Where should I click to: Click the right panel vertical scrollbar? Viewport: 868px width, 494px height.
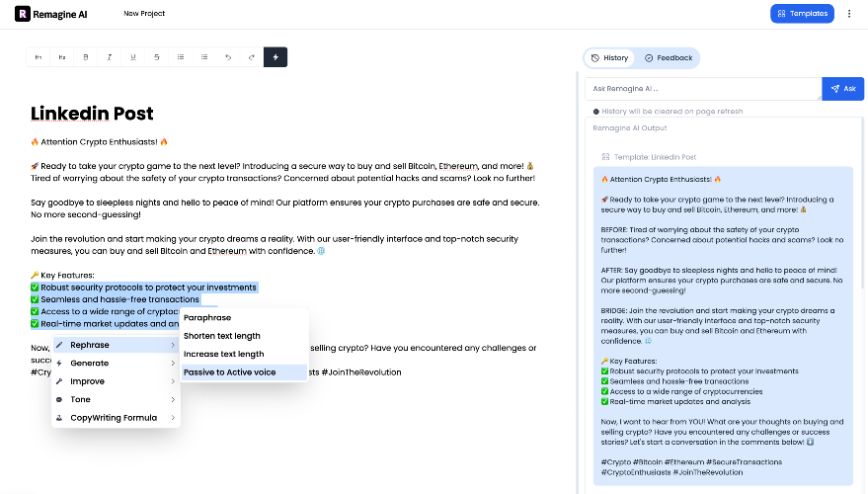862,203
